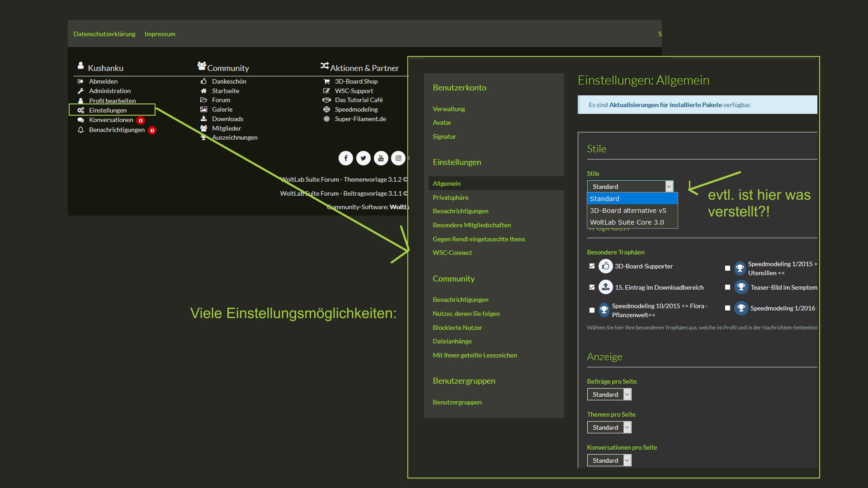868x488 pixels.
Task: Choose 3D-Board alternative v5 style option
Action: pos(628,211)
